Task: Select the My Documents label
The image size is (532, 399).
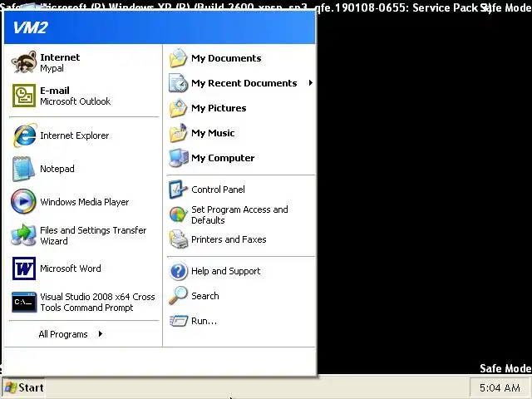Action: tap(226, 58)
